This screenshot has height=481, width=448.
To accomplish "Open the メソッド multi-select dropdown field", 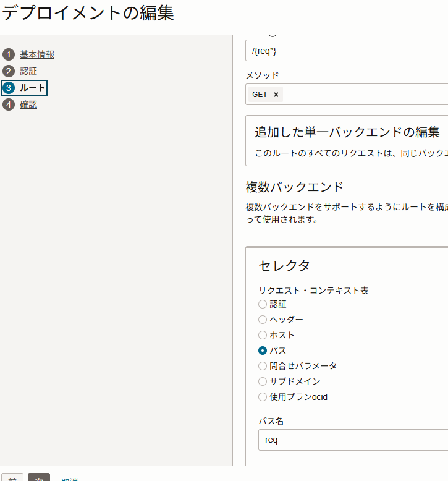I will click(365, 95).
